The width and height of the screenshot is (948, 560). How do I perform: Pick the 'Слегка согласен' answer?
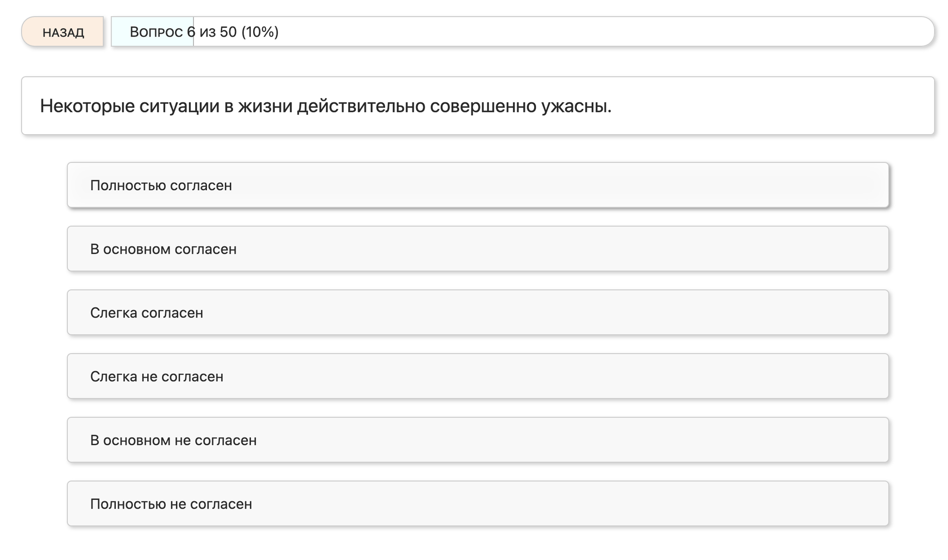(477, 312)
